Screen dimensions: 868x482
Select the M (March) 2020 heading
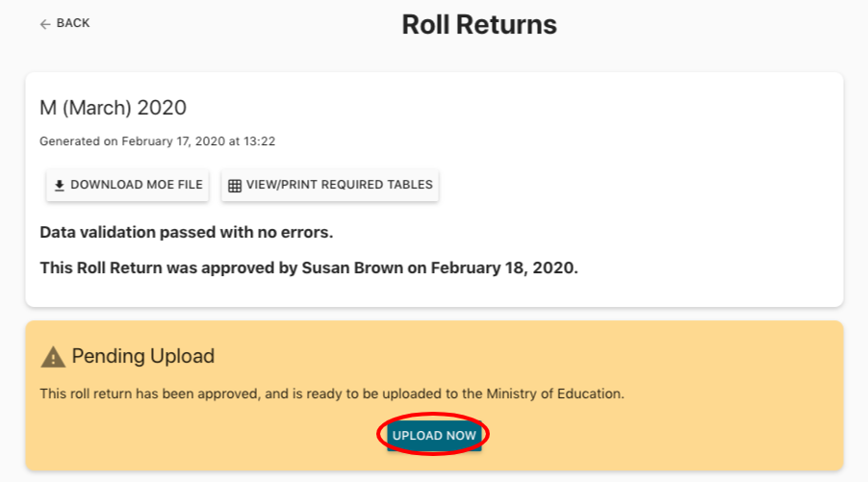coord(113,108)
